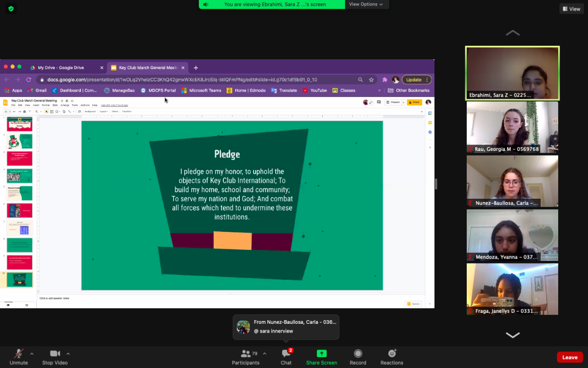
Task: Open the Arrange menu in Slides
Action: point(65,105)
